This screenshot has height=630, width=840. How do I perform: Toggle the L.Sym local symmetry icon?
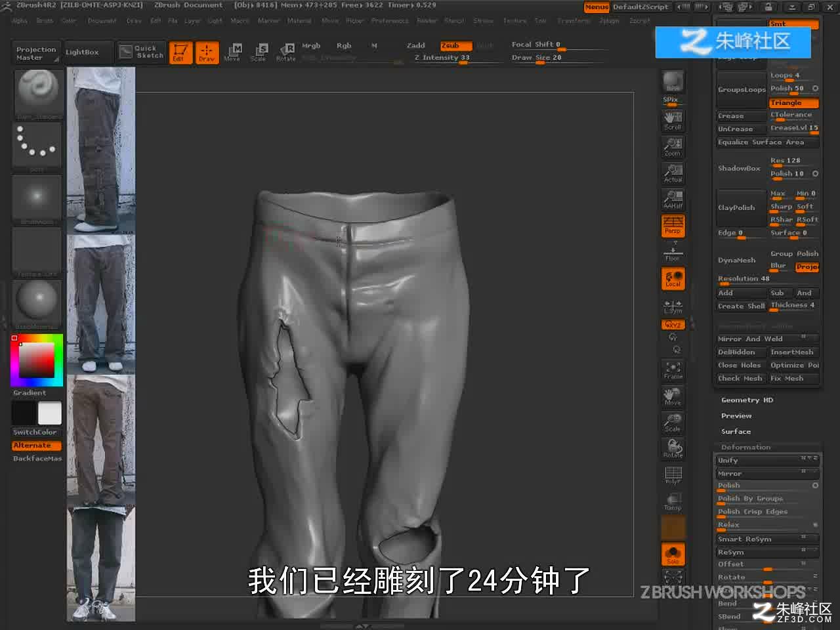pos(673,306)
